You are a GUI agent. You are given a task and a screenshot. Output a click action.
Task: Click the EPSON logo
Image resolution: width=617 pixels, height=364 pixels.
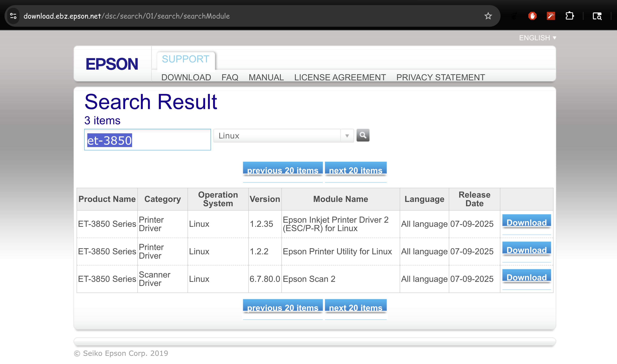(112, 64)
